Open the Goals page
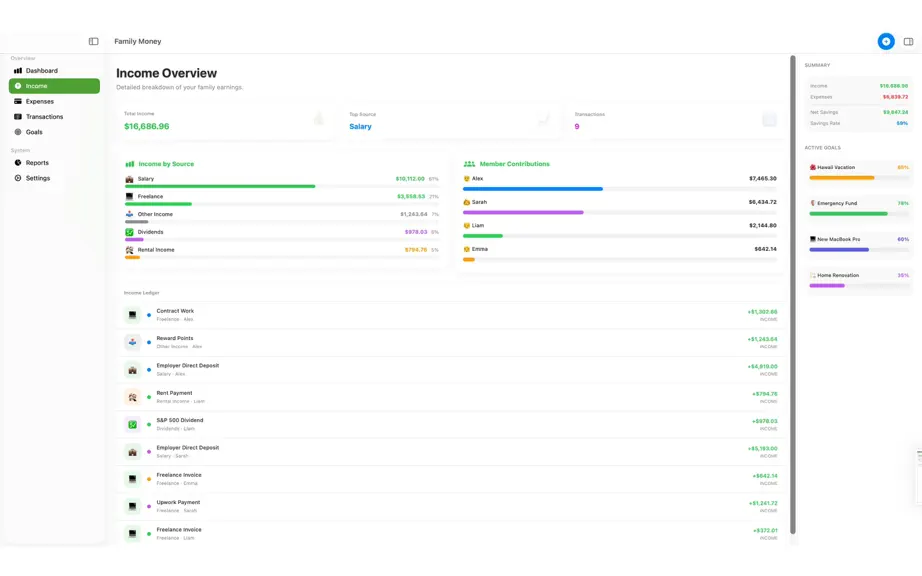Screen dimensions: 922x576 coord(54,132)
